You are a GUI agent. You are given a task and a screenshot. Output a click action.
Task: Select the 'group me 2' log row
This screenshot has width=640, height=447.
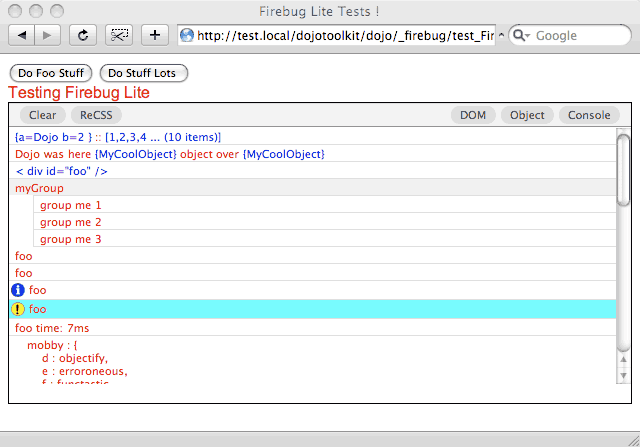pos(325,222)
